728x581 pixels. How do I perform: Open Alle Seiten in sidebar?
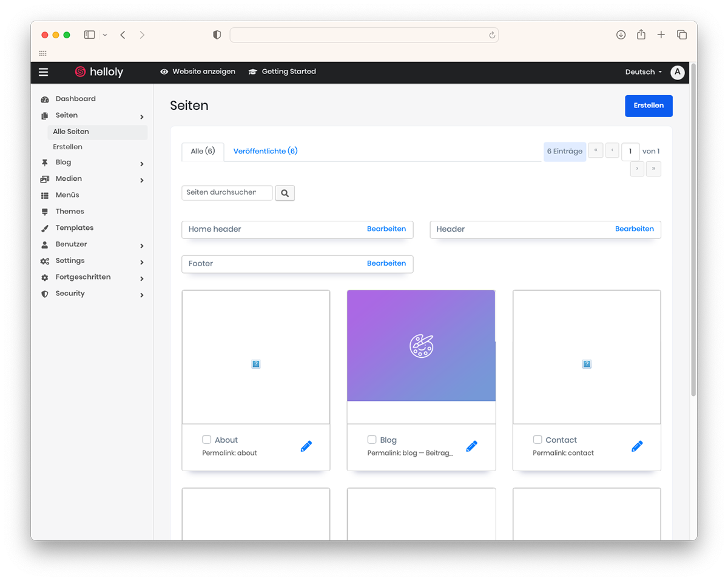click(x=97, y=132)
